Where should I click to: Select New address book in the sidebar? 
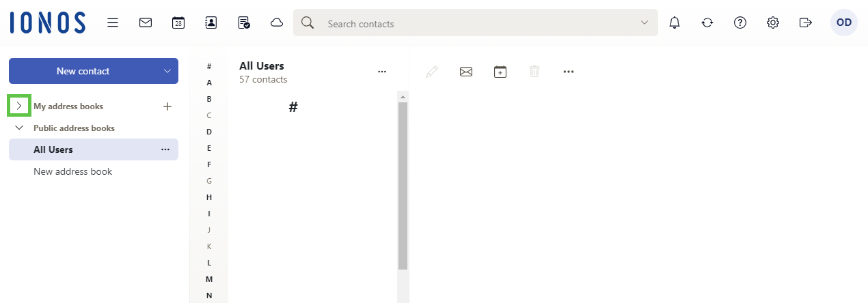click(x=73, y=171)
